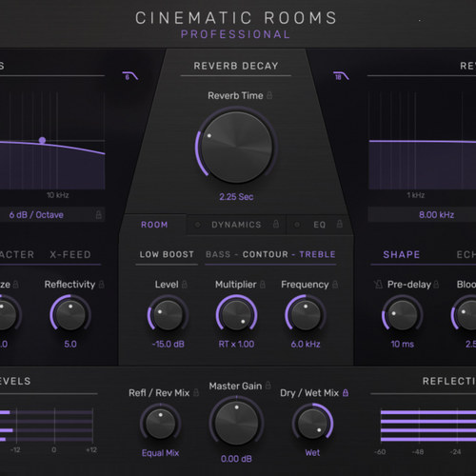This screenshot has height=476, width=476.
Task: Toggle the lock beside Refl / Rev Mix
Action: (196, 392)
